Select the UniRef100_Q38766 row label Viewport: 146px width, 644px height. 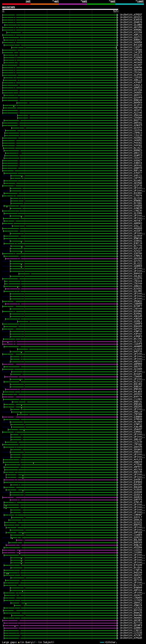coord(131,254)
